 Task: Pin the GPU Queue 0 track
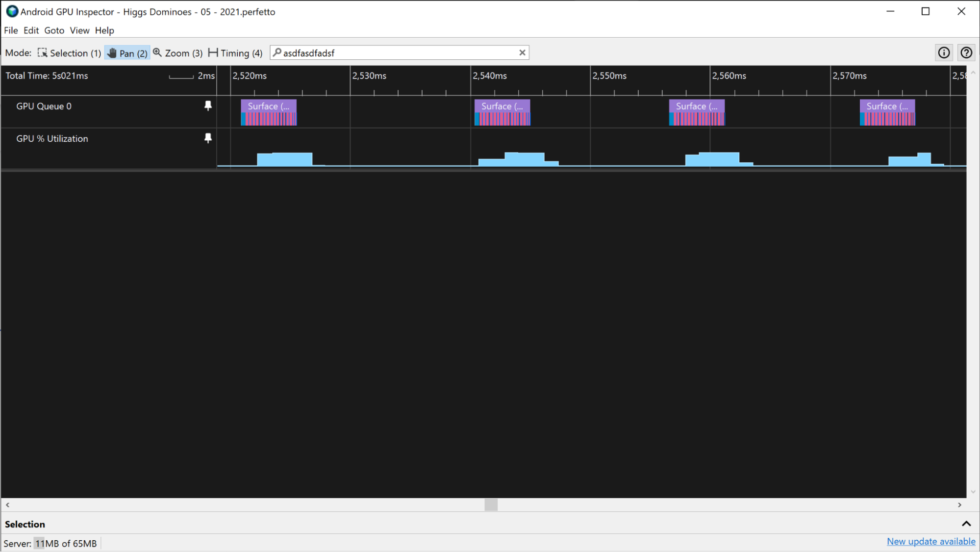pyautogui.click(x=208, y=106)
